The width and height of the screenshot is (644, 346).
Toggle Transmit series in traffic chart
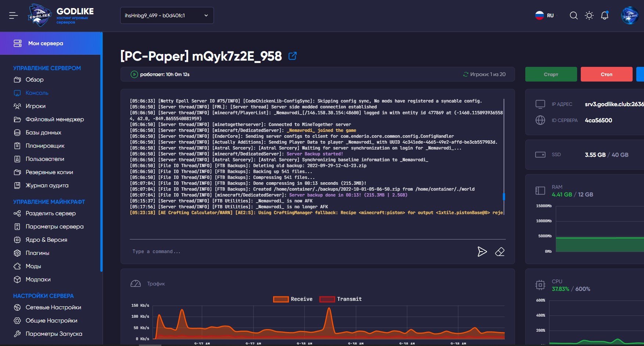click(x=341, y=299)
